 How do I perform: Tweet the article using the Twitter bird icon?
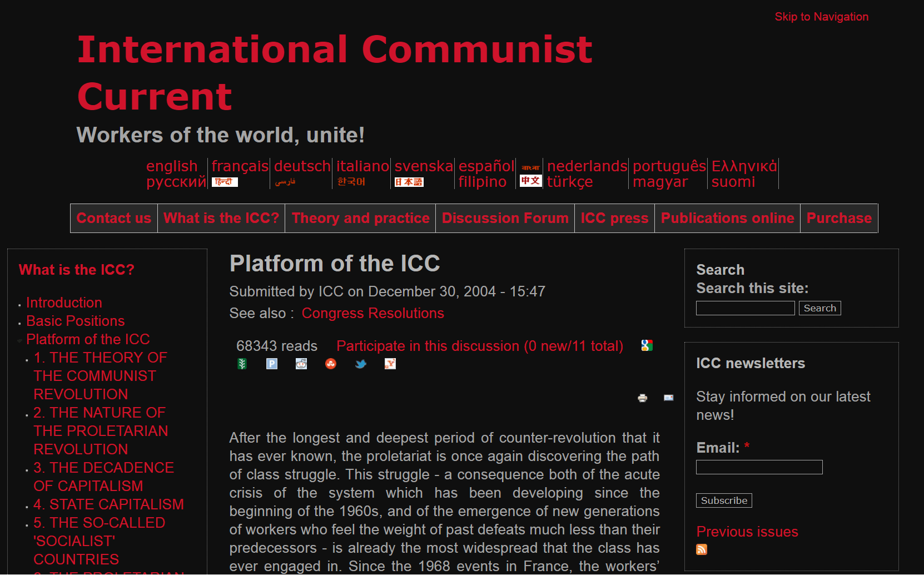(361, 364)
